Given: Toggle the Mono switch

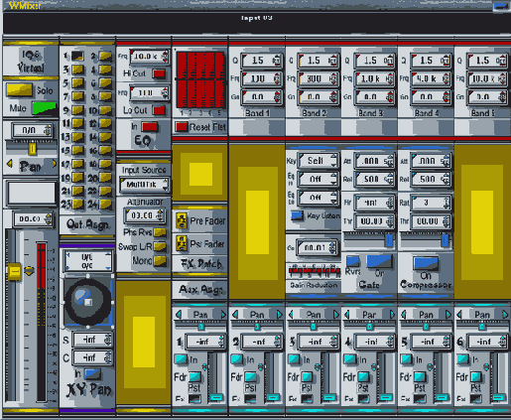Looking at the screenshot, I should [160, 260].
